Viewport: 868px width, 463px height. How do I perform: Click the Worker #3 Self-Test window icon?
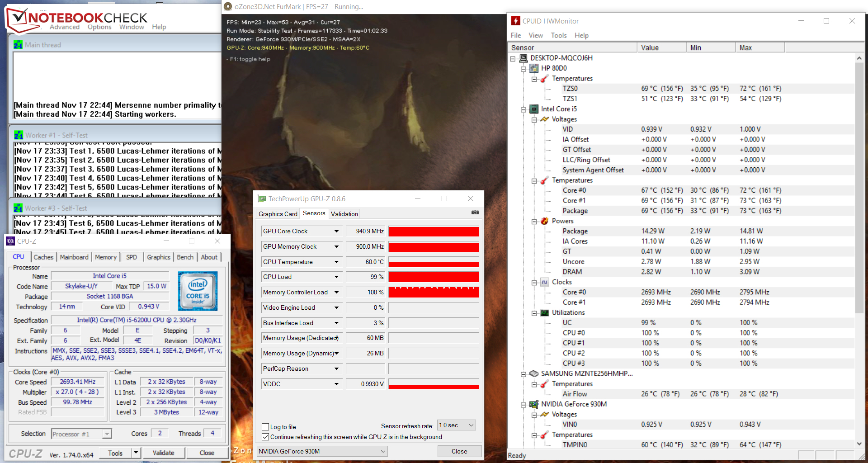pyautogui.click(x=18, y=208)
